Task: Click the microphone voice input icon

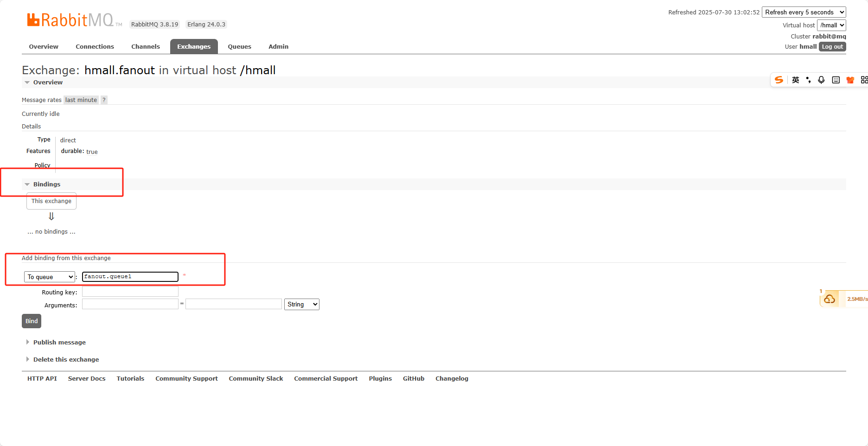Action: pyautogui.click(x=821, y=80)
